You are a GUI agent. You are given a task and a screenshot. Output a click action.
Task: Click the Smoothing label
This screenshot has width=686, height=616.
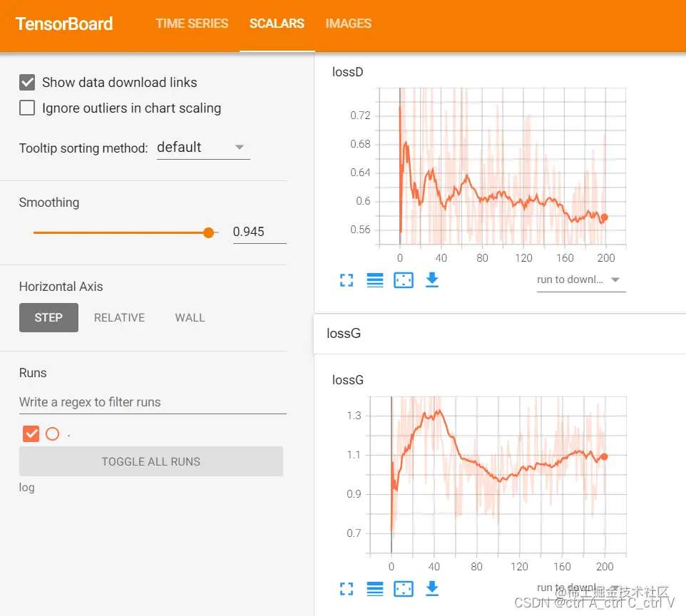(x=49, y=202)
